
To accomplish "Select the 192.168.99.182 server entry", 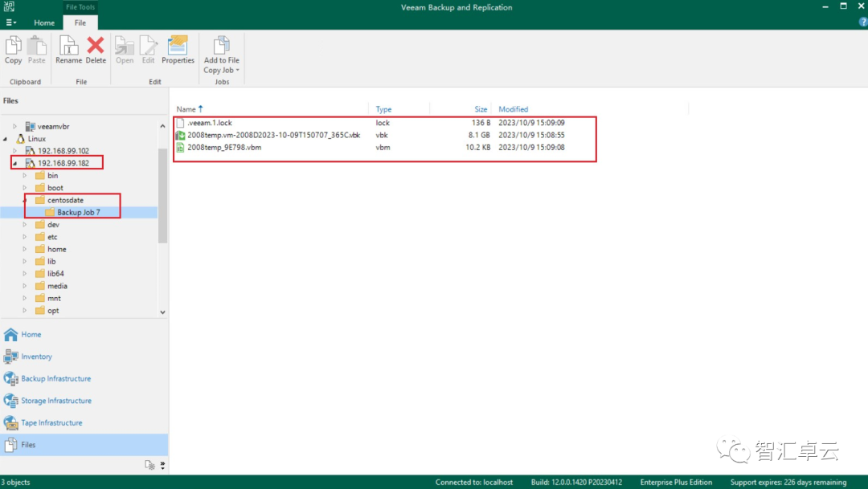I will [x=63, y=163].
